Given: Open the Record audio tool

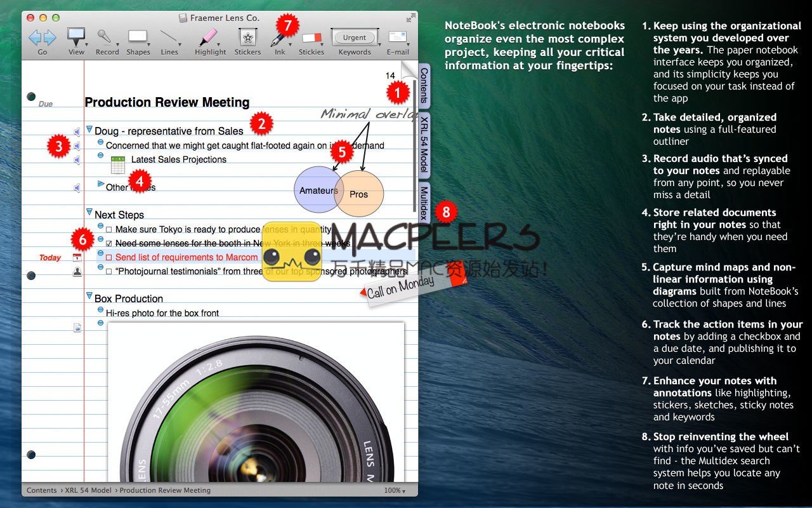Looking at the screenshot, I should (x=105, y=37).
